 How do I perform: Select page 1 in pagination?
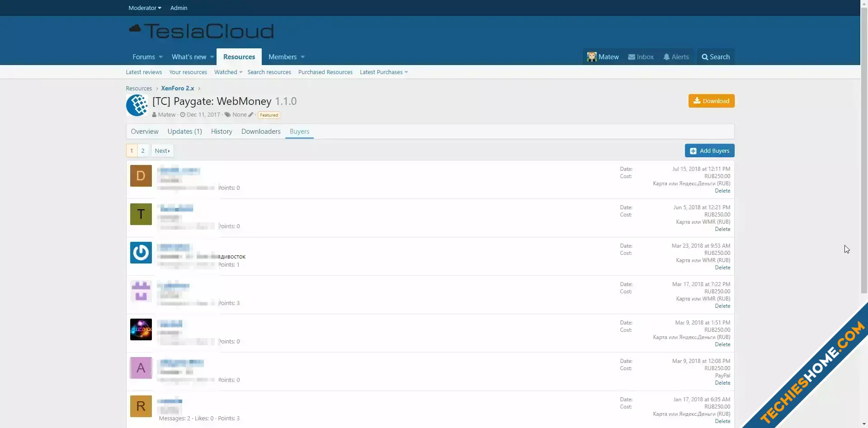(132, 151)
